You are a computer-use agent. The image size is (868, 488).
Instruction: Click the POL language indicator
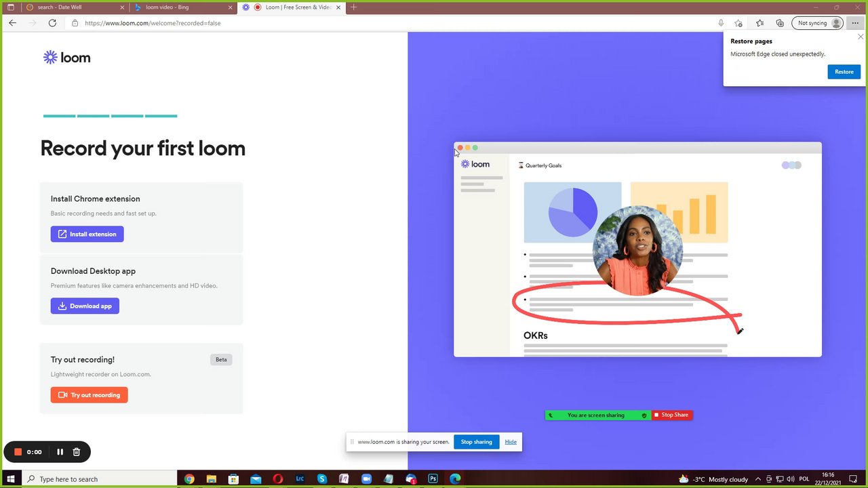coord(804,479)
